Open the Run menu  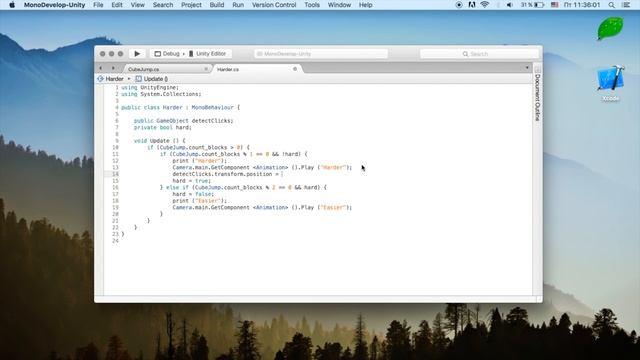[x=238, y=5]
